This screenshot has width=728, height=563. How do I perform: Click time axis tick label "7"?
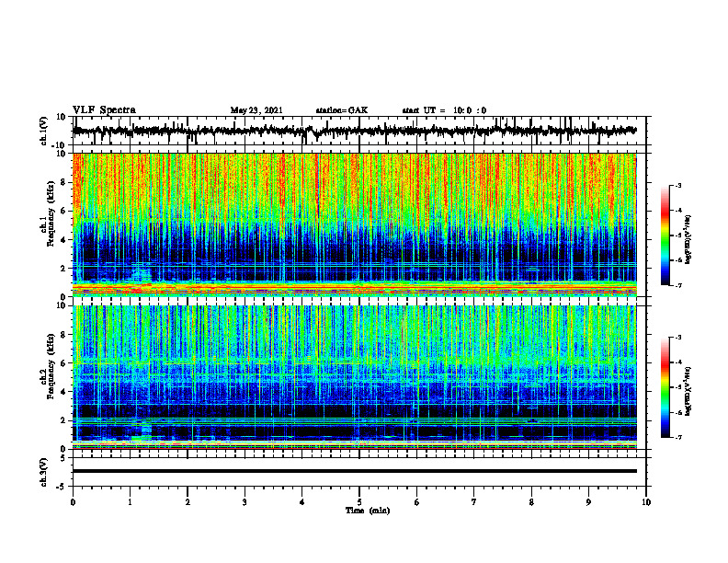(474, 502)
